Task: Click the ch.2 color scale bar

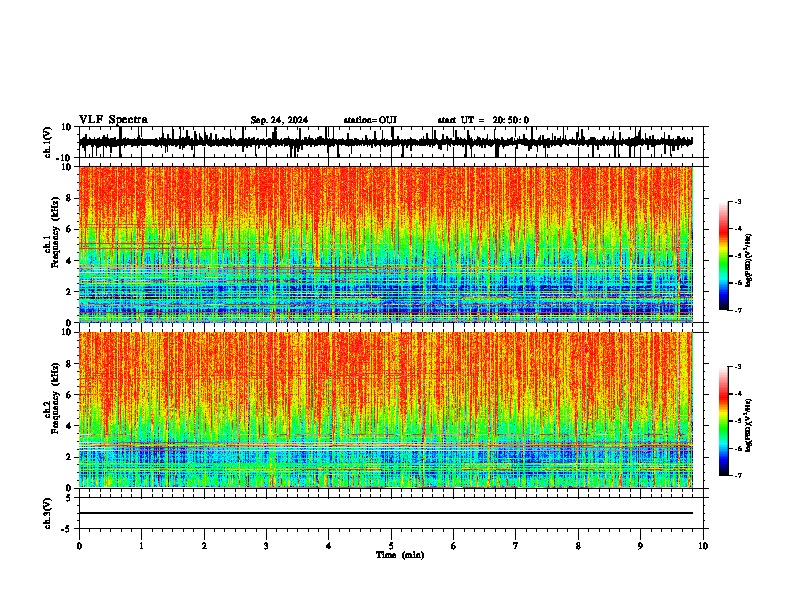Action: tap(723, 421)
